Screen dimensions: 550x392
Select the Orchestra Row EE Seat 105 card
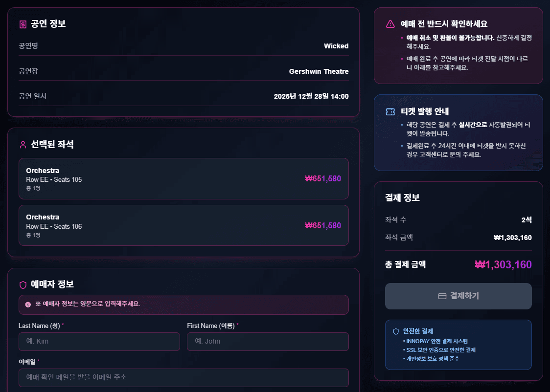tap(183, 178)
